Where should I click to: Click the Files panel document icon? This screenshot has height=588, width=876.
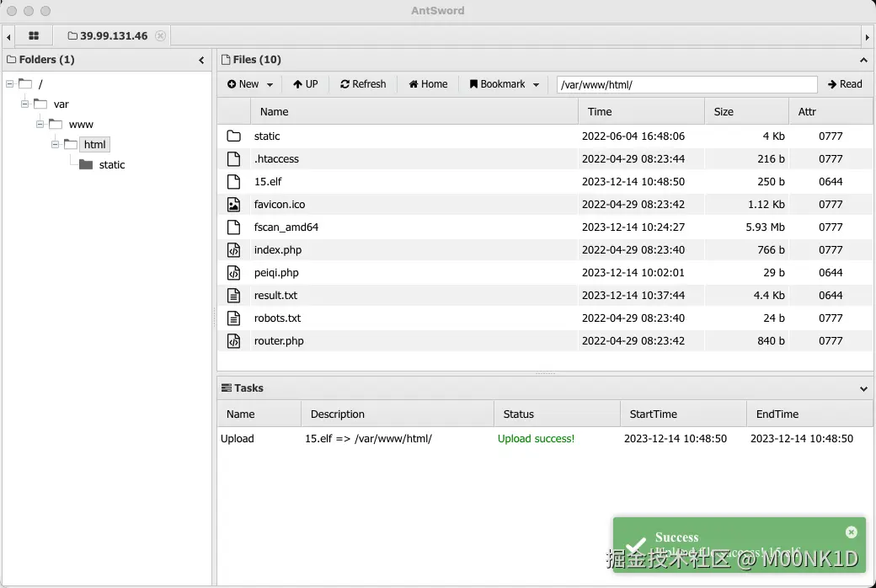[226, 59]
